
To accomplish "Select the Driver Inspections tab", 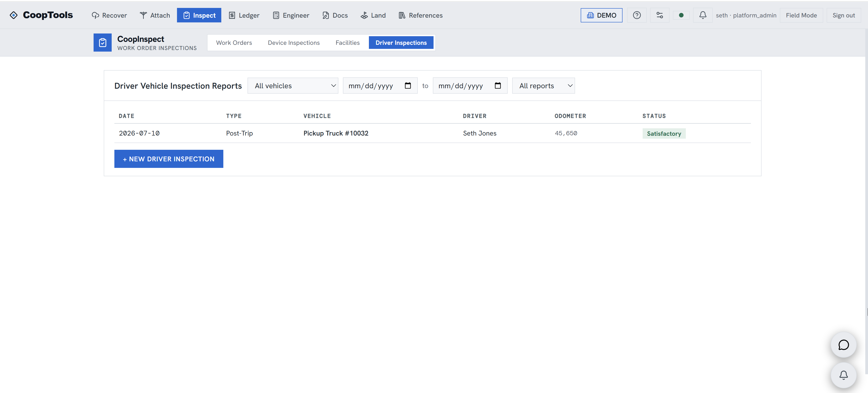I will tap(401, 43).
